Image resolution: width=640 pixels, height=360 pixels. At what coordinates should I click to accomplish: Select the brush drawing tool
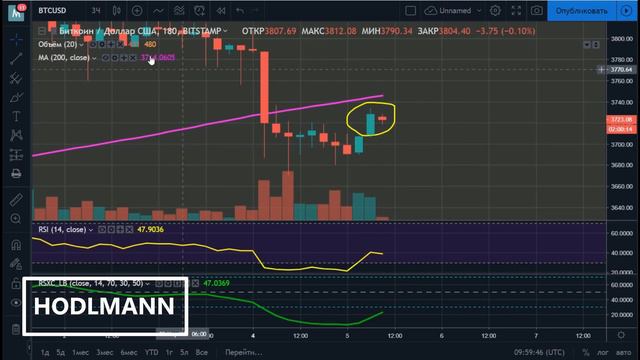16,98
